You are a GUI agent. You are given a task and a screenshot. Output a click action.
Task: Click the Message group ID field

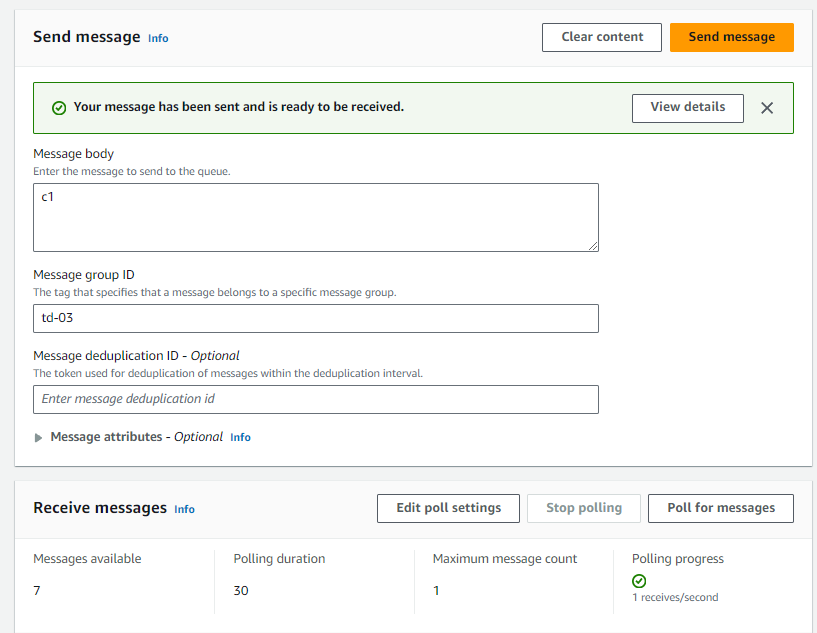click(315, 318)
